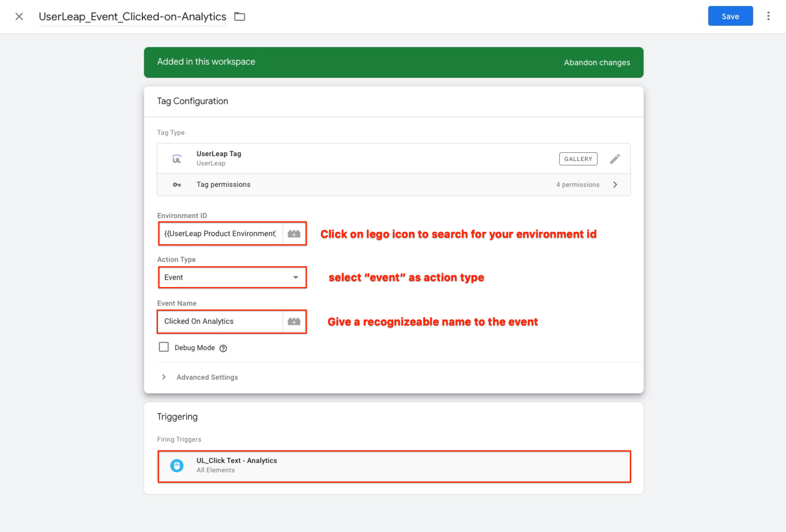Viewport: 786px width, 532px height.
Task: Click the variable picker beside Environment ID
Action: [294, 233]
